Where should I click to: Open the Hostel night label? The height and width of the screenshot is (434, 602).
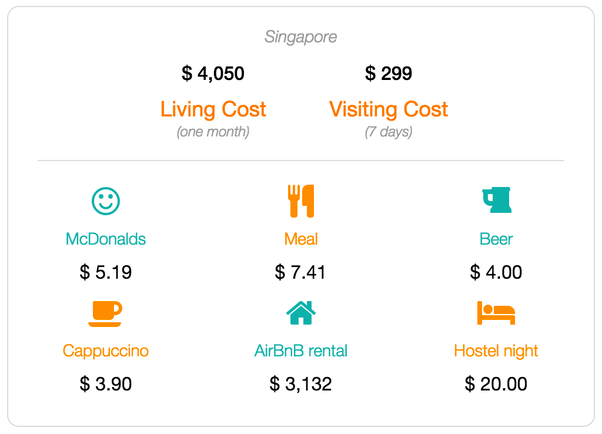coord(496,351)
